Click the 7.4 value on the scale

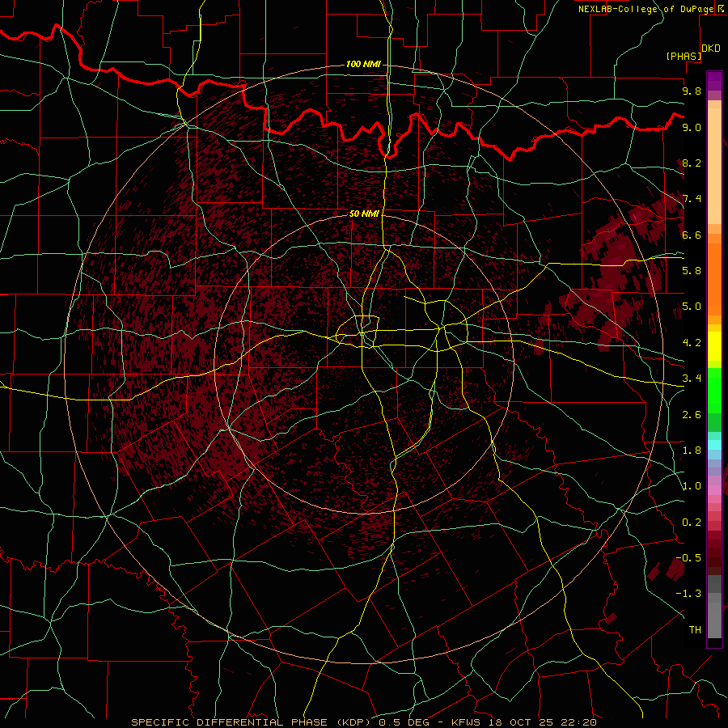coord(692,199)
